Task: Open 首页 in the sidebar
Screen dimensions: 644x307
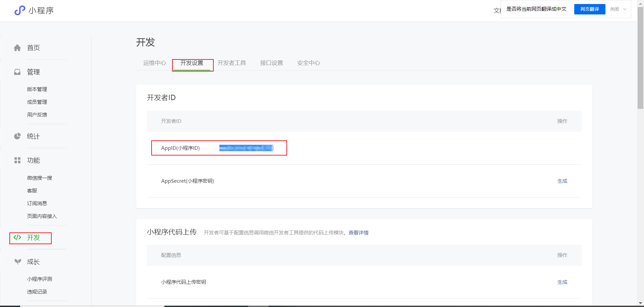Action: (x=34, y=48)
